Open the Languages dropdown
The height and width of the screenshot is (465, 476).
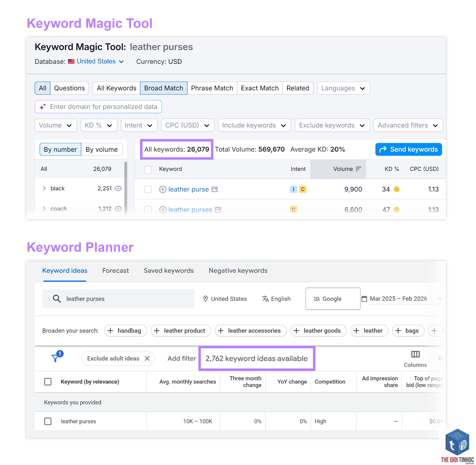click(x=344, y=88)
